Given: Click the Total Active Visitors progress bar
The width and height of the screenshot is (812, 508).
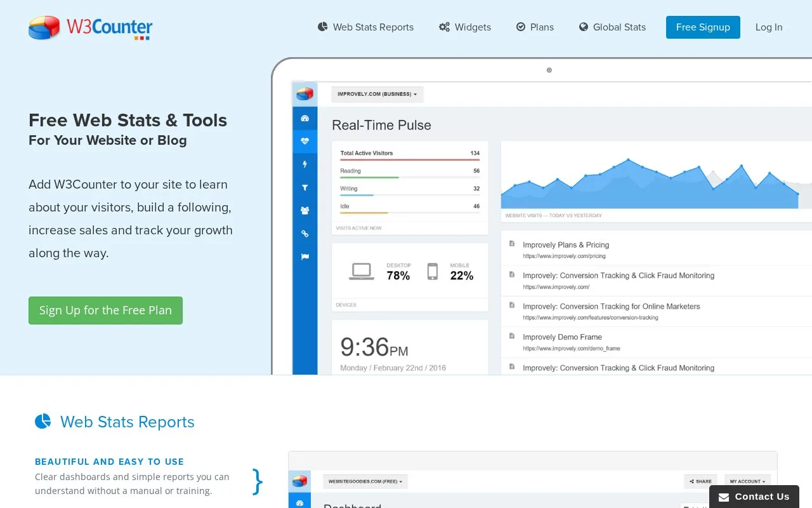Looking at the screenshot, I should pyautogui.click(x=410, y=160).
